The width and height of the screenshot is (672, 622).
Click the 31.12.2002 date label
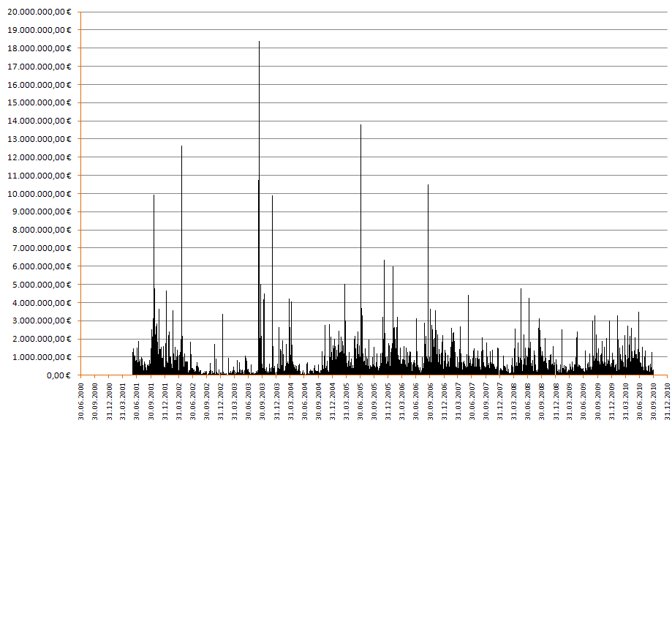[221, 402]
